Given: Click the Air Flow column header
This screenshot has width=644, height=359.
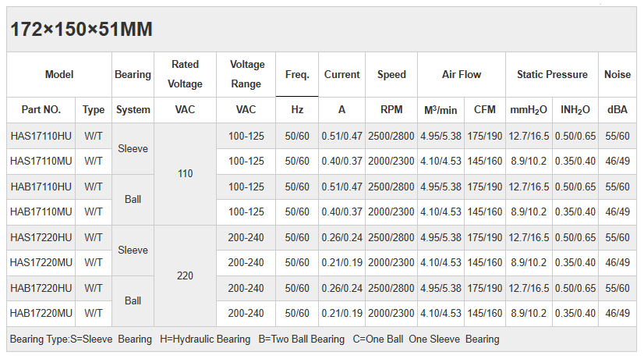Looking at the screenshot, I should tap(462, 75).
